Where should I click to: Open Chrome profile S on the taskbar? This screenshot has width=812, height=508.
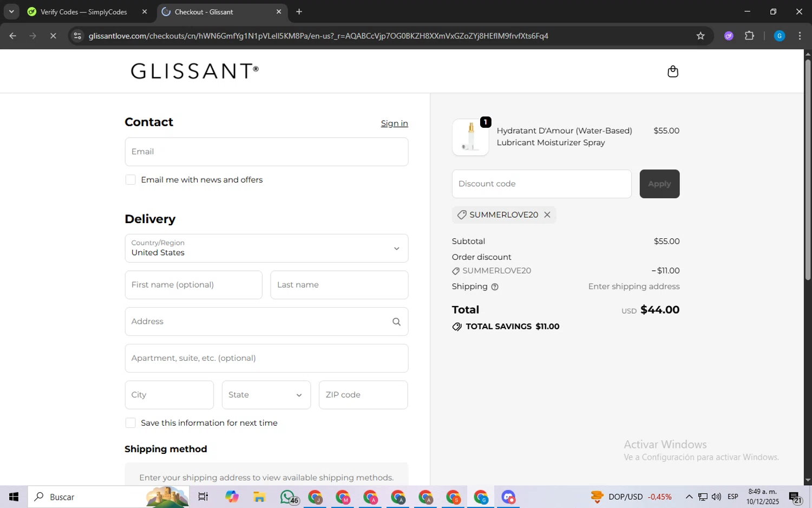tap(453, 497)
